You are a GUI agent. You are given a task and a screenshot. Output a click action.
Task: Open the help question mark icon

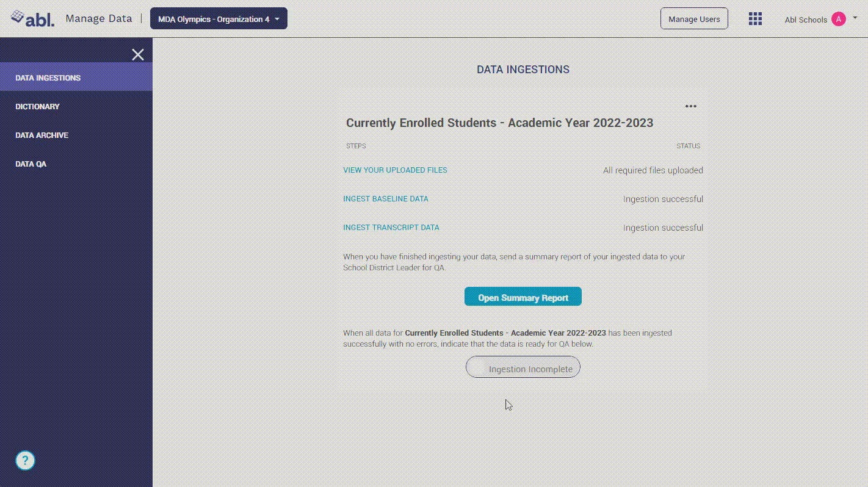tap(26, 460)
